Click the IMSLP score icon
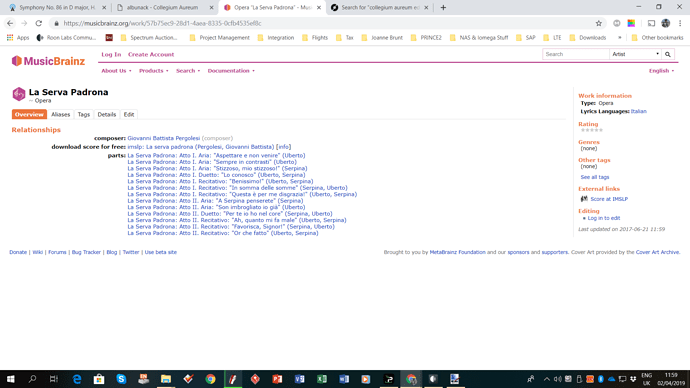Image resolution: width=690 pixels, height=388 pixels. [584, 199]
